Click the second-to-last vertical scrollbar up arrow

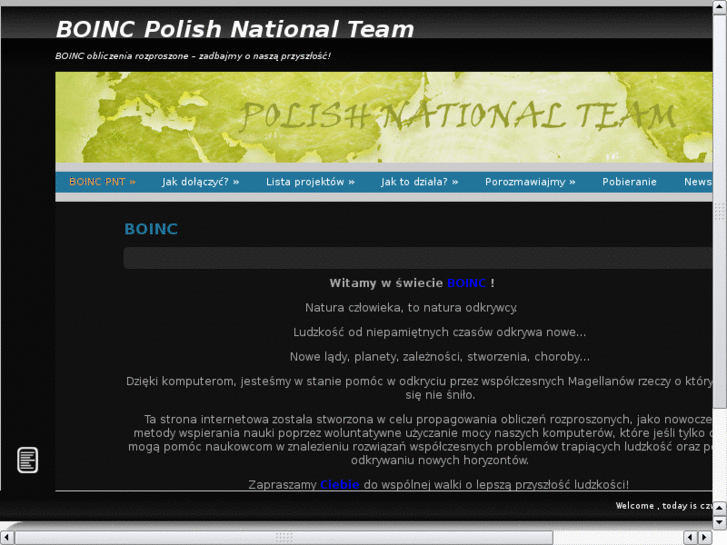point(720,509)
